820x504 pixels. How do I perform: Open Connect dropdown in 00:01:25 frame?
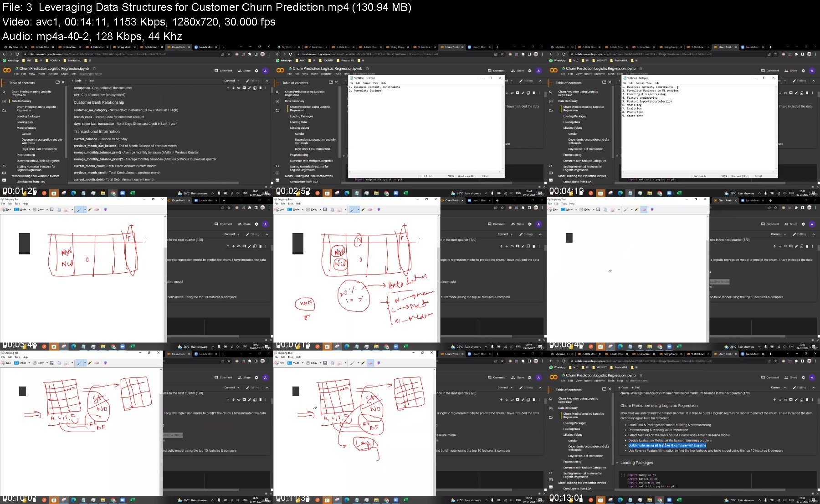click(x=231, y=81)
